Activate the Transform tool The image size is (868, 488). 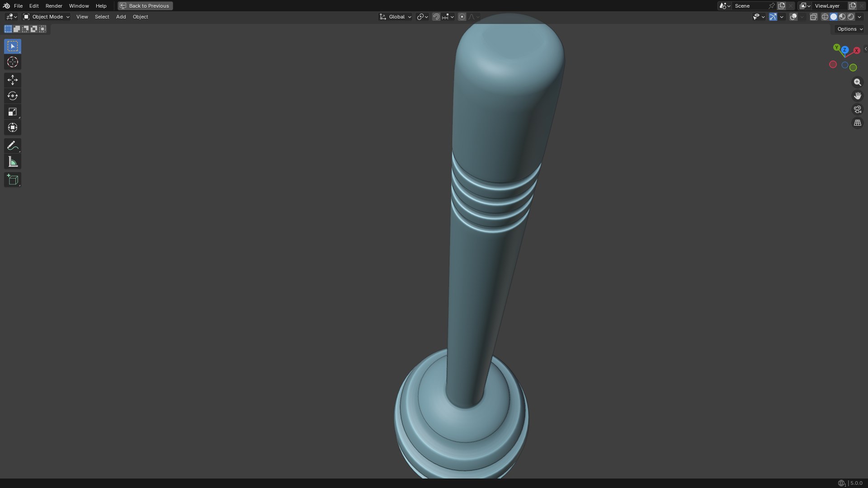13,127
